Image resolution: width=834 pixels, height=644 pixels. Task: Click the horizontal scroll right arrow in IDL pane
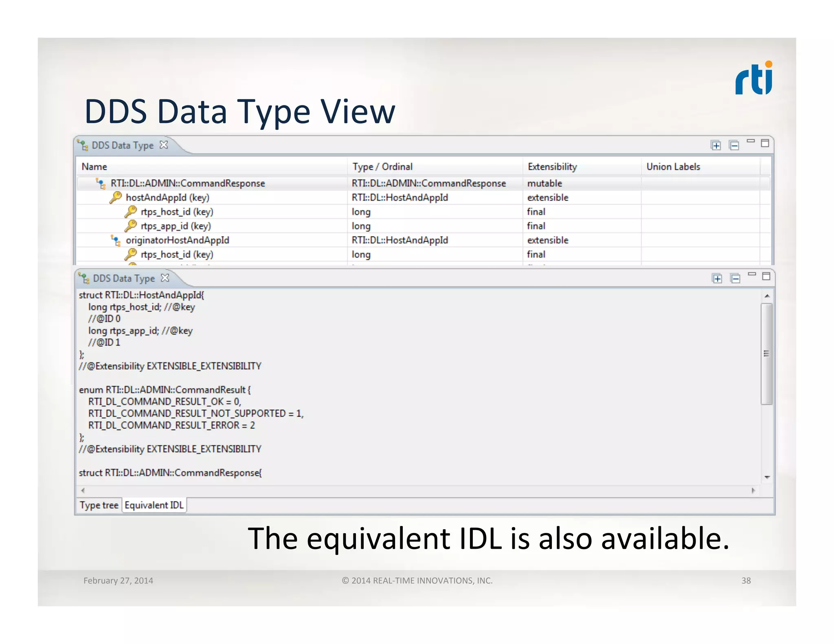[x=753, y=490]
